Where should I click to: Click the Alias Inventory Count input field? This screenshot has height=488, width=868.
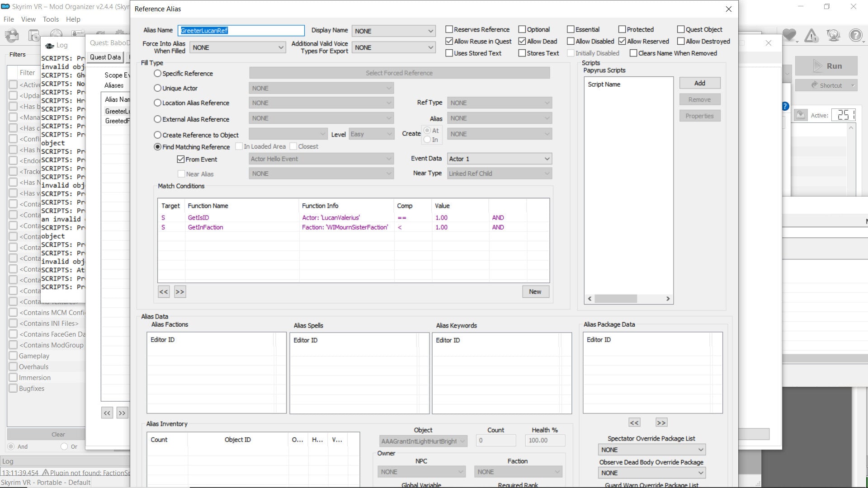click(x=495, y=441)
